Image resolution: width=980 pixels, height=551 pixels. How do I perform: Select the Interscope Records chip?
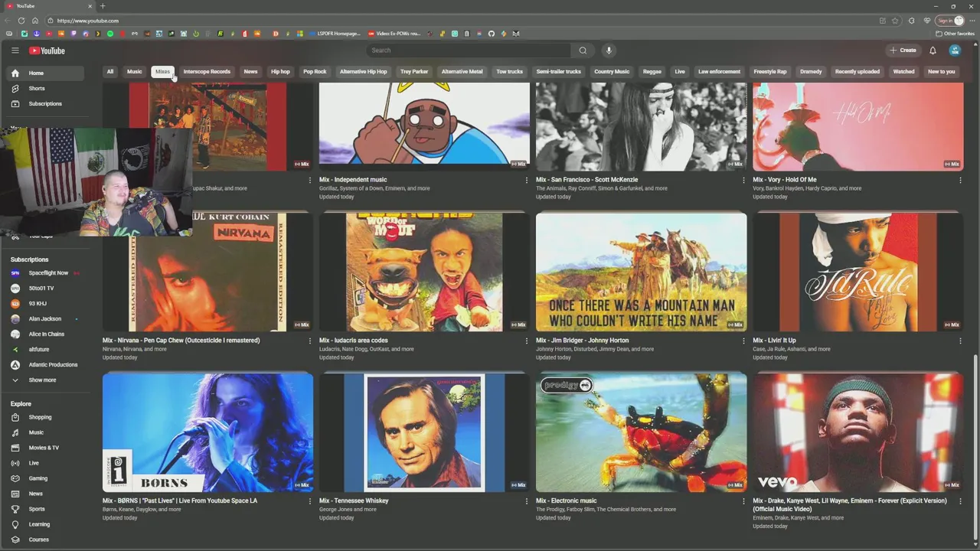(207, 72)
